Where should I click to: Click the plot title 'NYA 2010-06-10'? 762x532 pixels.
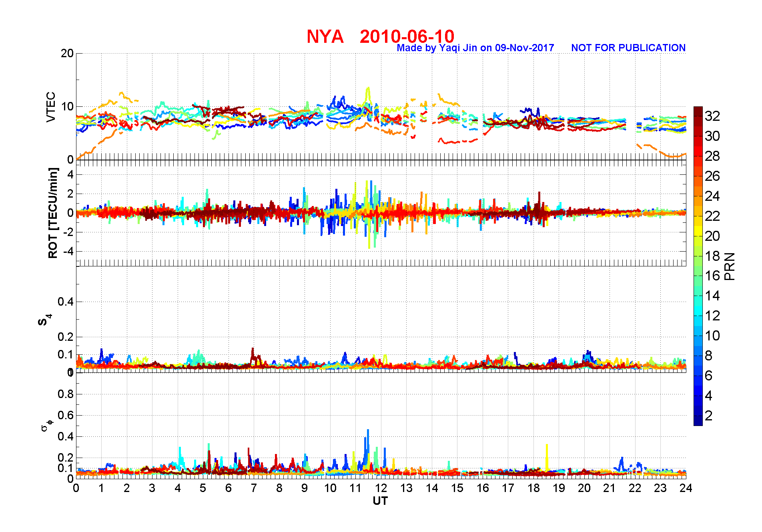[380, 36]
